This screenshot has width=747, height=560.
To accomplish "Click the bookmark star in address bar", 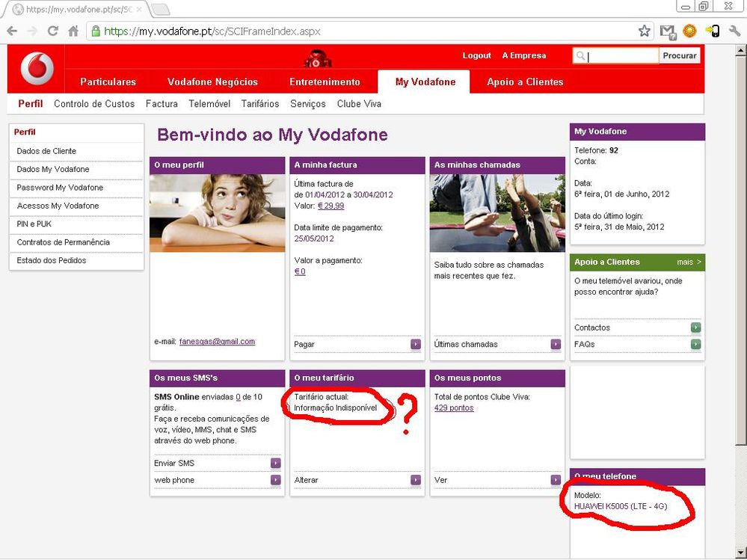I will tap(644, 31).
